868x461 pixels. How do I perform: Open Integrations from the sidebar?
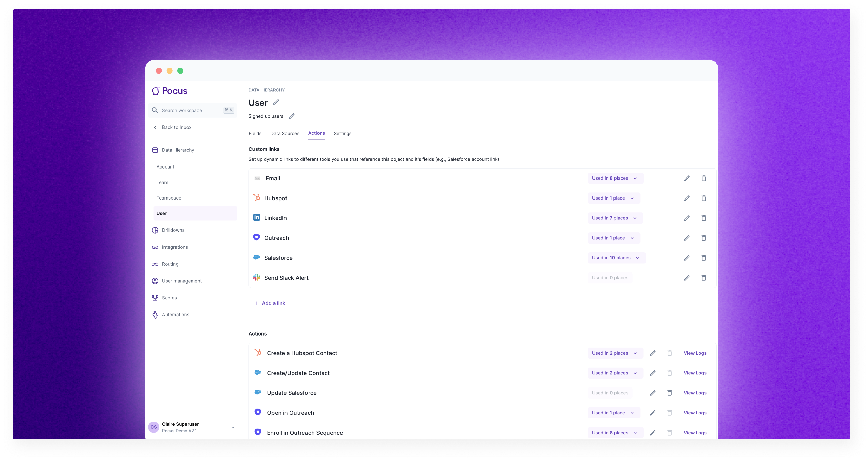tap(174, 247)
